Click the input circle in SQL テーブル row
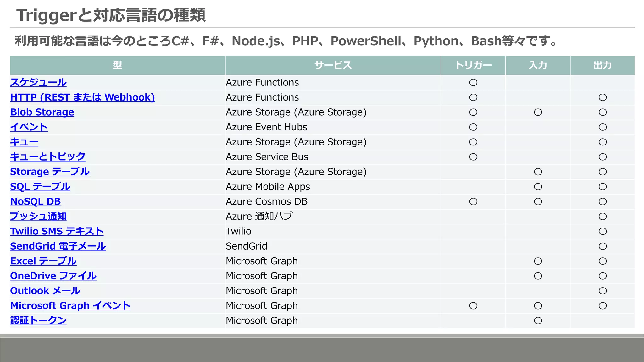Screen dimensions: 644x362 pos(538,187)
